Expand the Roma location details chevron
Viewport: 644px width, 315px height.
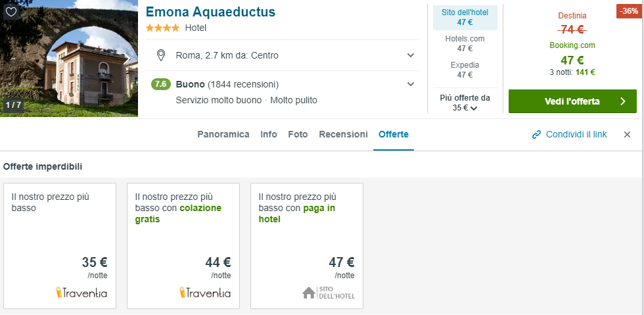[411, 55]
